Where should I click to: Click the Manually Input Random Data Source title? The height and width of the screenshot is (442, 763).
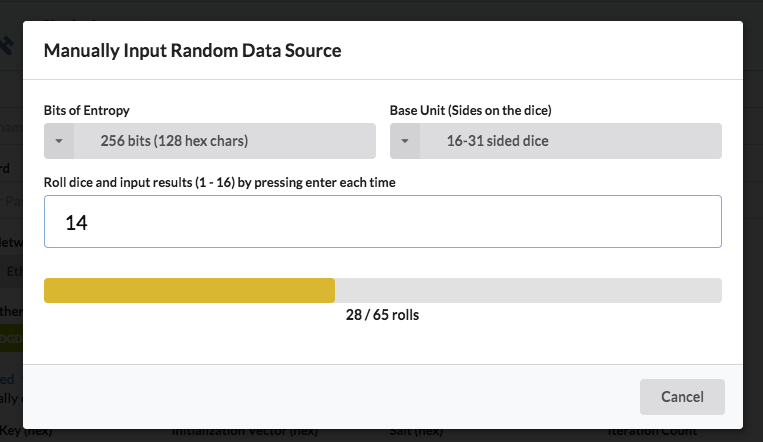click(x=192, y=51)
